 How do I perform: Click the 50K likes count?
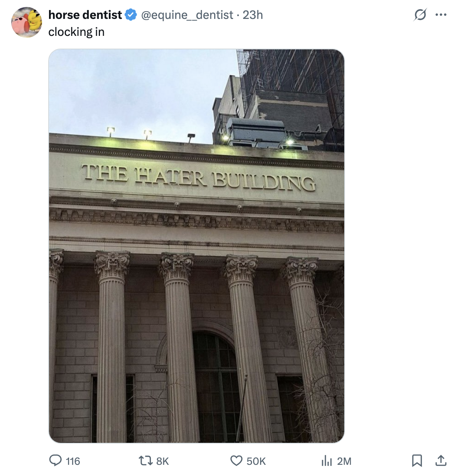tap(256, 461)
